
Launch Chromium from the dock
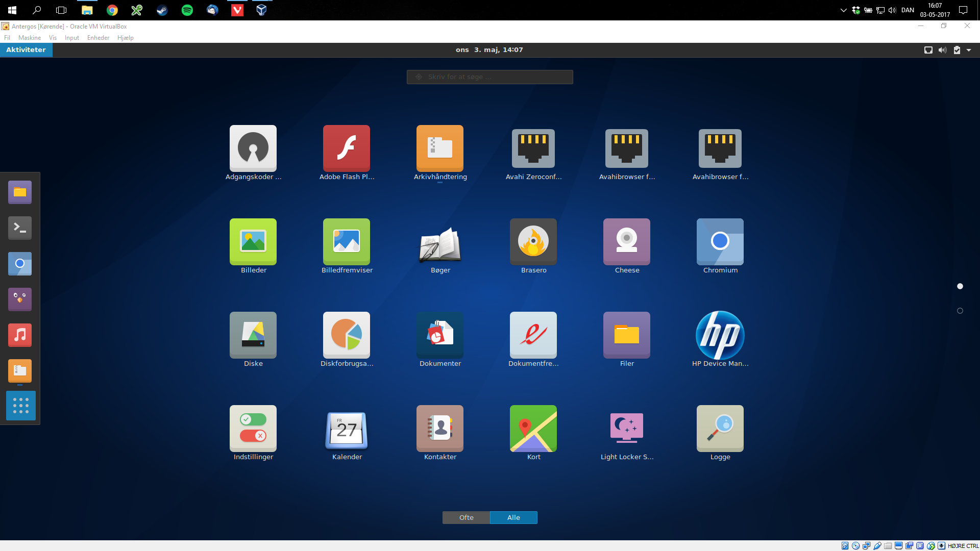(x=20, y=264)
